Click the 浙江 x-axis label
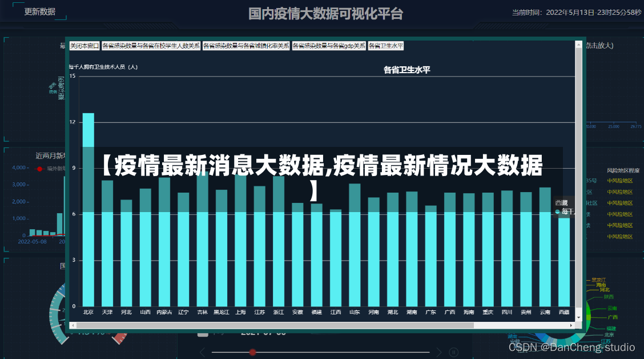The height and width of the screenshot is (359, 644). pyautogui.click(x=279, y=313)
